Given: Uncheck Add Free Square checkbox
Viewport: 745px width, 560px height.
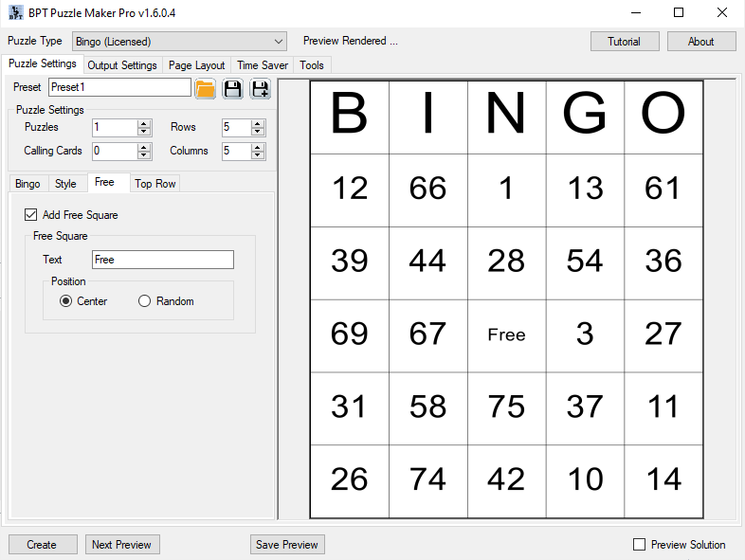Looking at the screenshot, I should coord(30,215).
